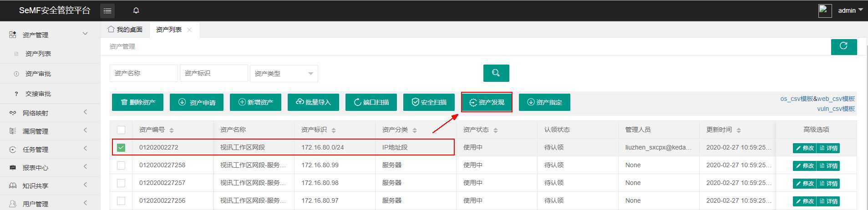Viewport: 868px width, 210px height.
Task: Click 修改 for row 172.16.80.99
Action: click(805, 166)
